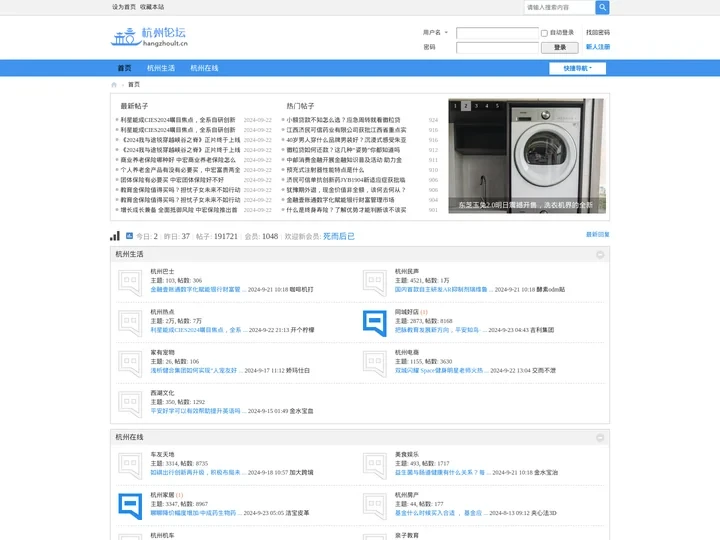Open the blue 同城好店 forum icon

click(x=374, y=323)
